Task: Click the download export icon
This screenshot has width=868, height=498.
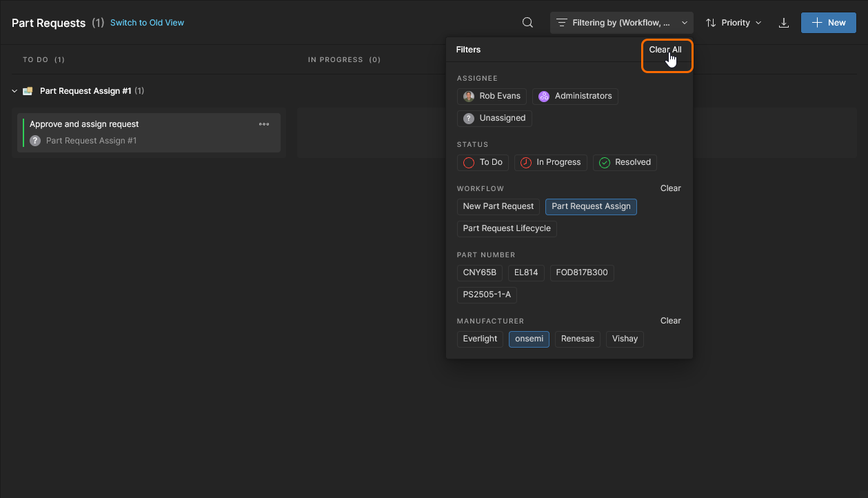Action: click(783, 23)
